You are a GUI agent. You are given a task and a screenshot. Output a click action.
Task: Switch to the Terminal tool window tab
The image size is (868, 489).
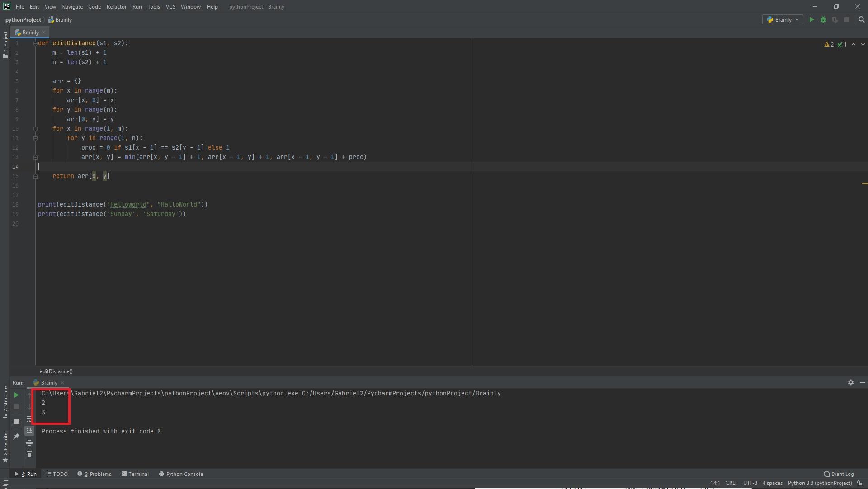[135, 474]
